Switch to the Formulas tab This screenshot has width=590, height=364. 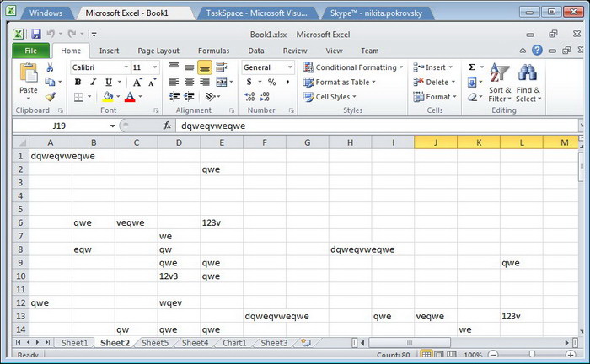coord(214,51)
